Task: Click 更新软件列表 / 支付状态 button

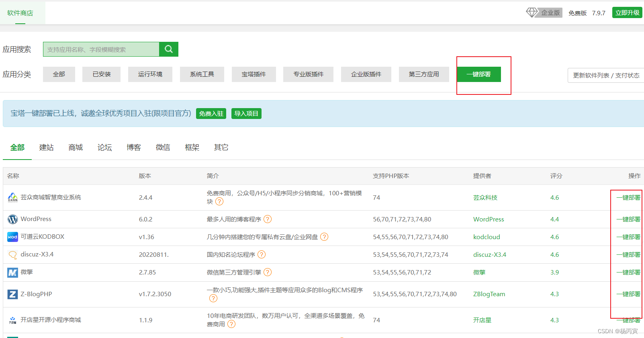Action: click(x=606, y=76)
